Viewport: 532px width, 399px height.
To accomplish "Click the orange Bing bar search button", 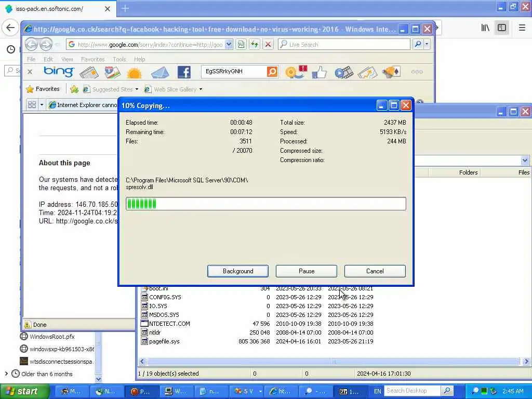I will 272,72.
